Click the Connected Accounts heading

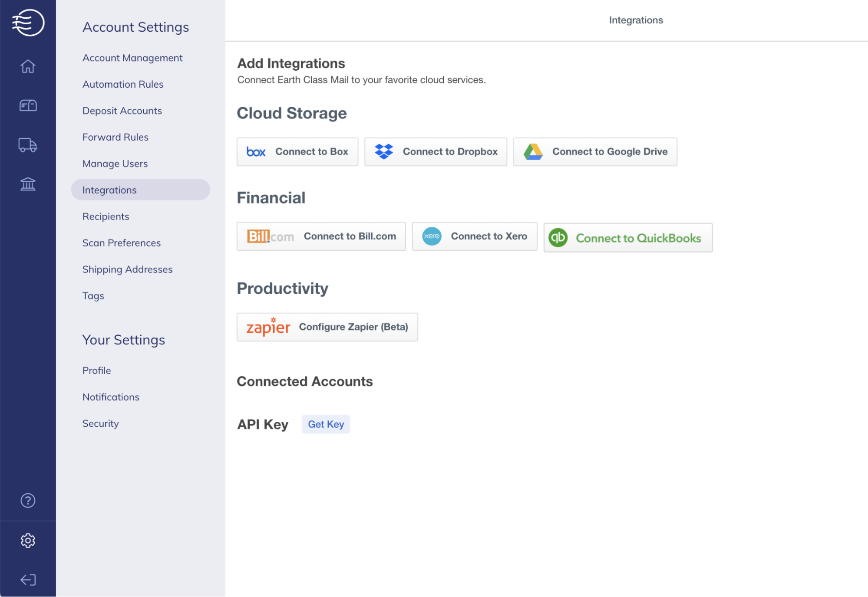point(305,381)
